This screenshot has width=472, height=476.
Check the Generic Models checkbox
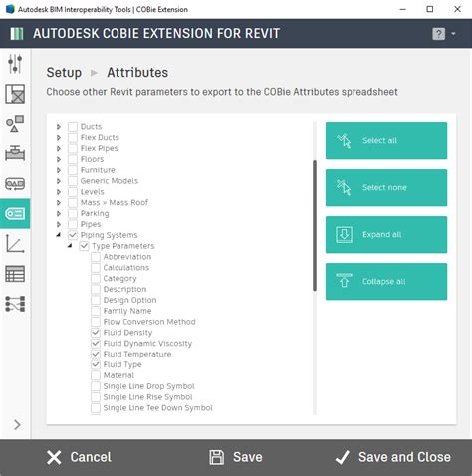[x=73, y=181]
